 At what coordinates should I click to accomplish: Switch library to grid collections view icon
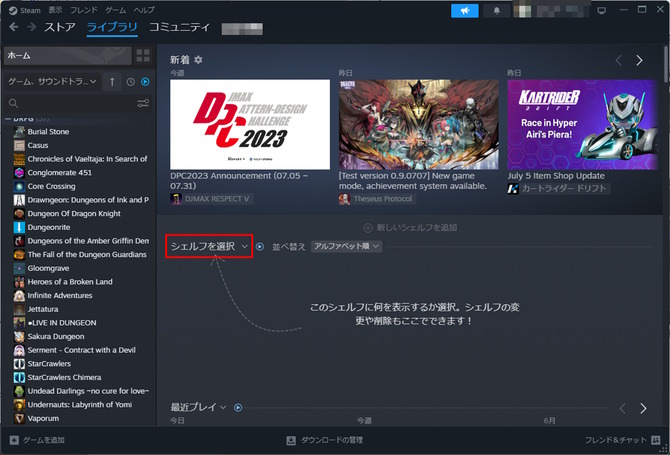(142, 55)
